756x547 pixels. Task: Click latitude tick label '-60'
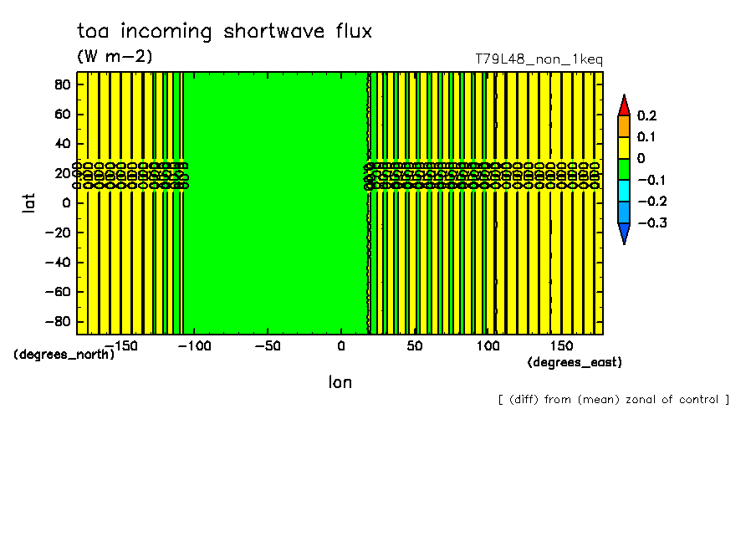58,292
